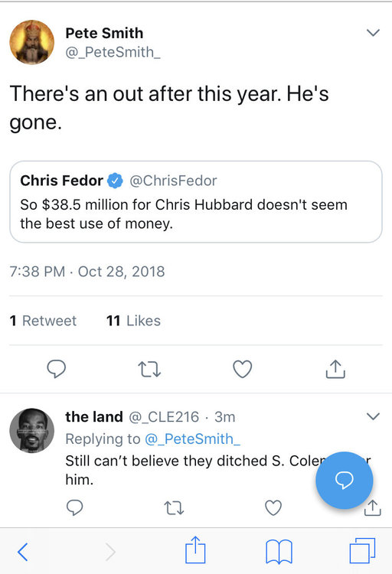View the 1 Retweet list
Image resolution: width=392 pixels, height=574 pixels.
[x=43, y=321]
